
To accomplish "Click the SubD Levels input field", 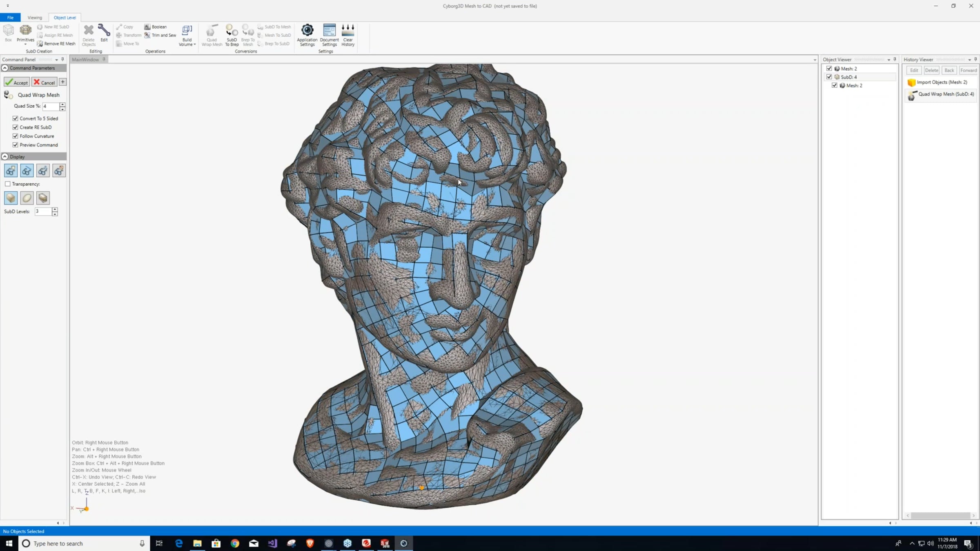I will tap(43, 211).
